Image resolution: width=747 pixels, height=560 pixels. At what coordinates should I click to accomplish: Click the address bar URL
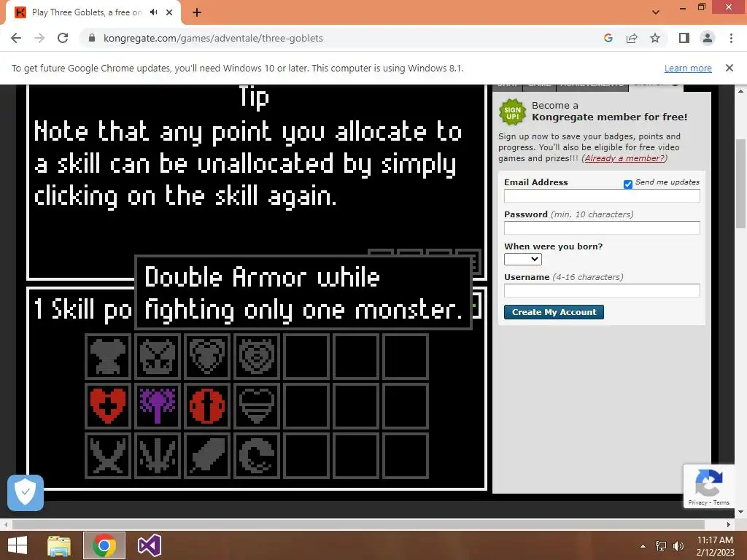(213, 38)
